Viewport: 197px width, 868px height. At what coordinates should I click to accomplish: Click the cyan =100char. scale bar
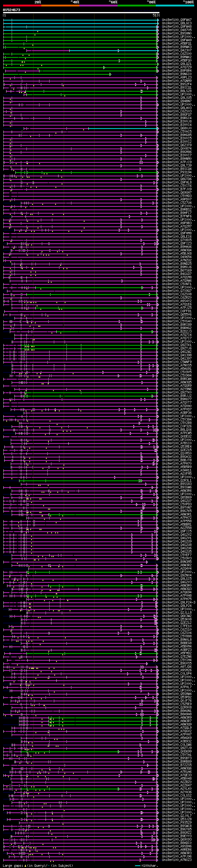click(x=137, y=866)
